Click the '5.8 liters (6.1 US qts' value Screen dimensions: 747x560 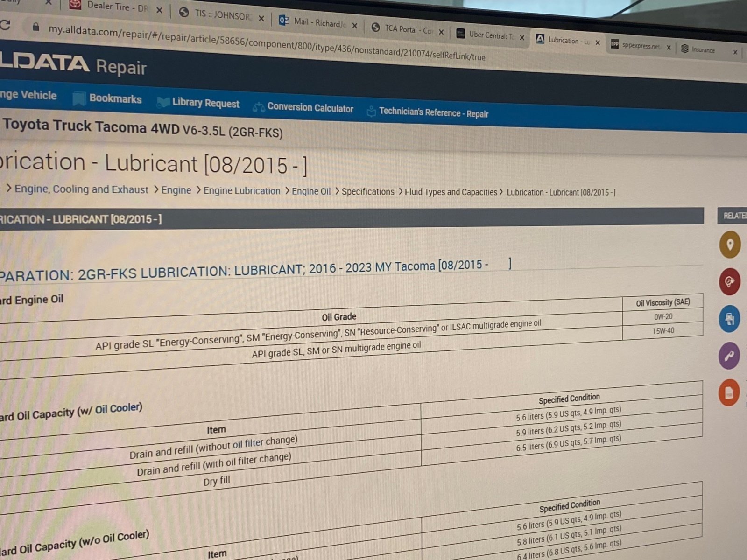click(x=569, y=535)
